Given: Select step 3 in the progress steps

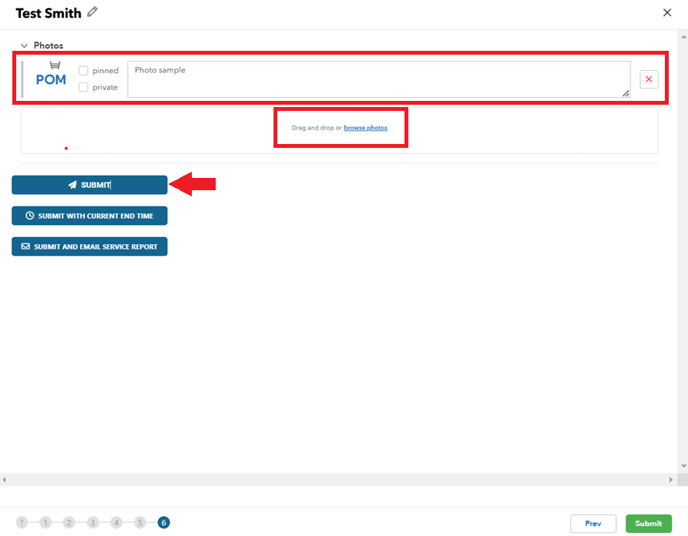Looking at the screenshot, I should [93, 522].
